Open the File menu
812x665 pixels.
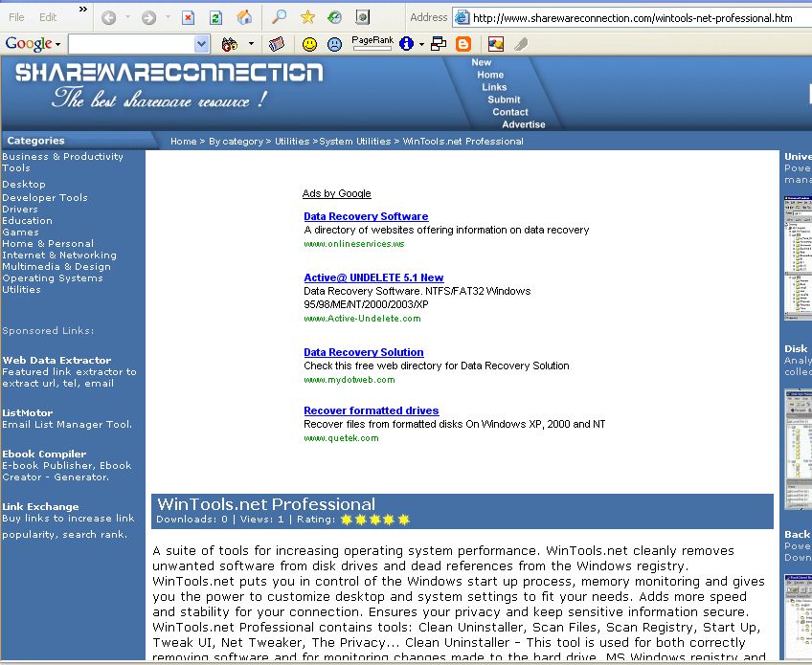pos(16,17)
